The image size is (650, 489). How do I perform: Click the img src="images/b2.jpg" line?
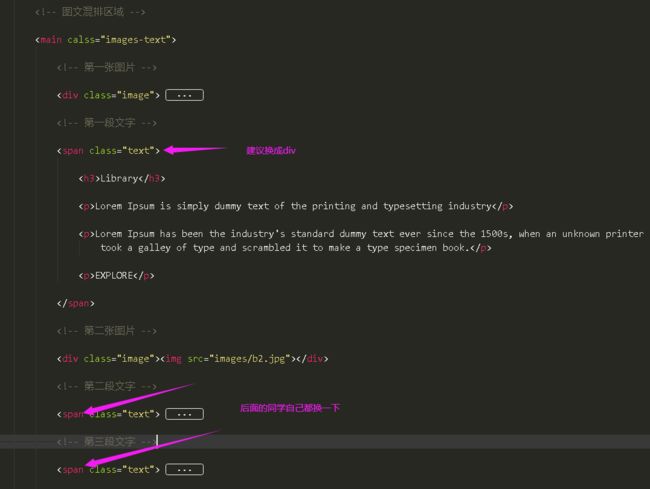tap(192, 359)
